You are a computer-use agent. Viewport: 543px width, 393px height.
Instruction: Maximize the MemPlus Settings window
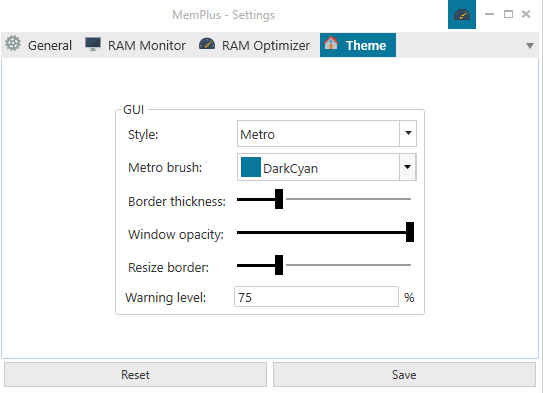(x=508, y=14)
